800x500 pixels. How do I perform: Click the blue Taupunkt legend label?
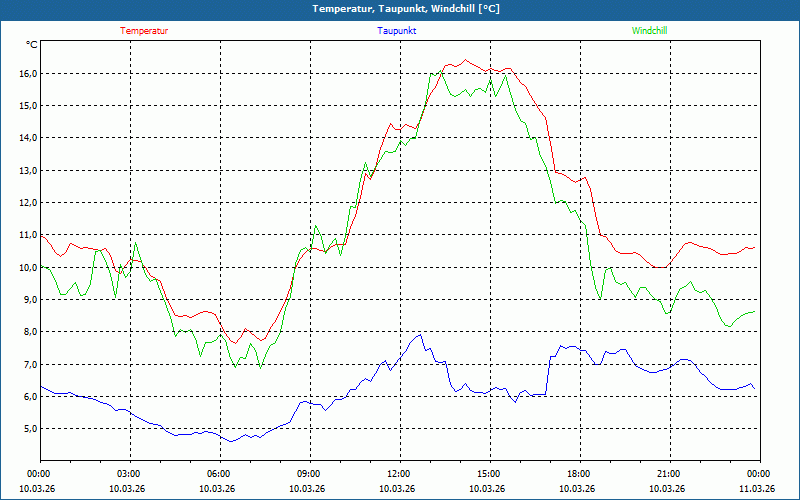[397, 31]
